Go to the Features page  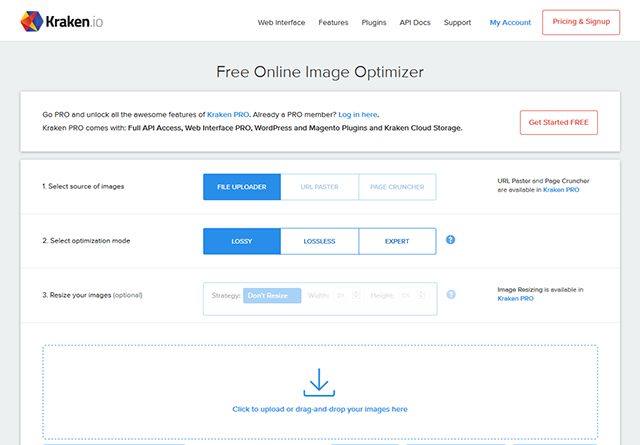tap(335, 22)
